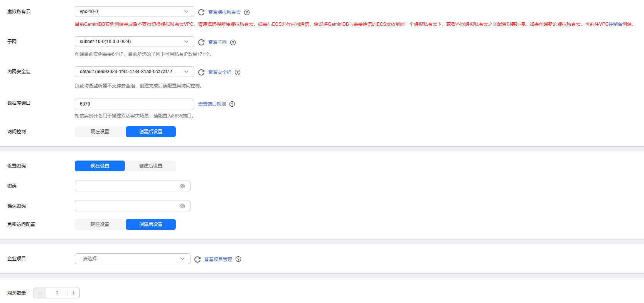Choose 现在设置 for 设置密码

coord(100,166)
